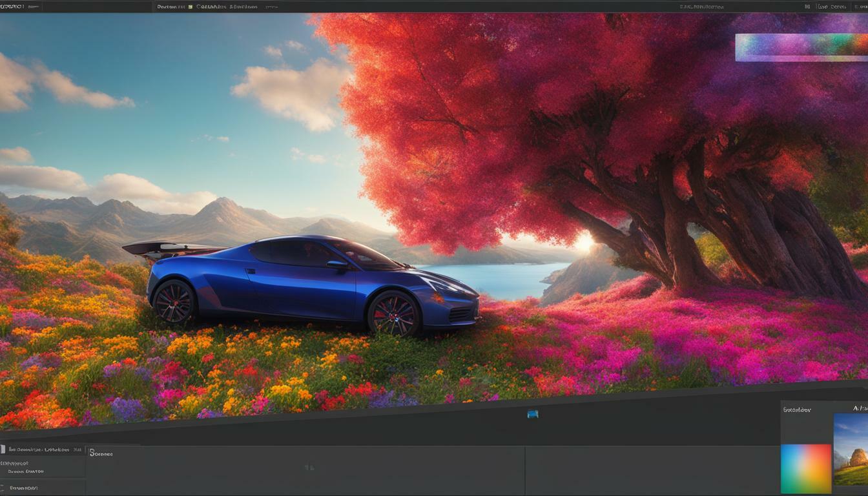Screen dimensions: 868x496
Task: Open the dropdown next to the top-left title
Action: point(32,6)
